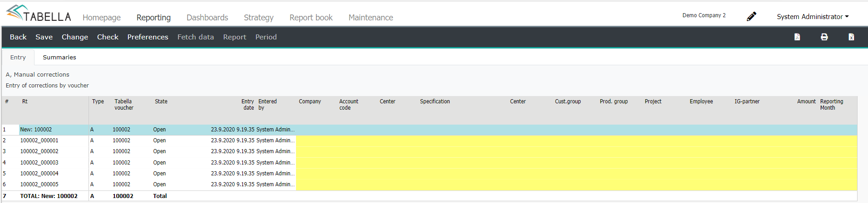Click the Save button

[x=44, y=37]
